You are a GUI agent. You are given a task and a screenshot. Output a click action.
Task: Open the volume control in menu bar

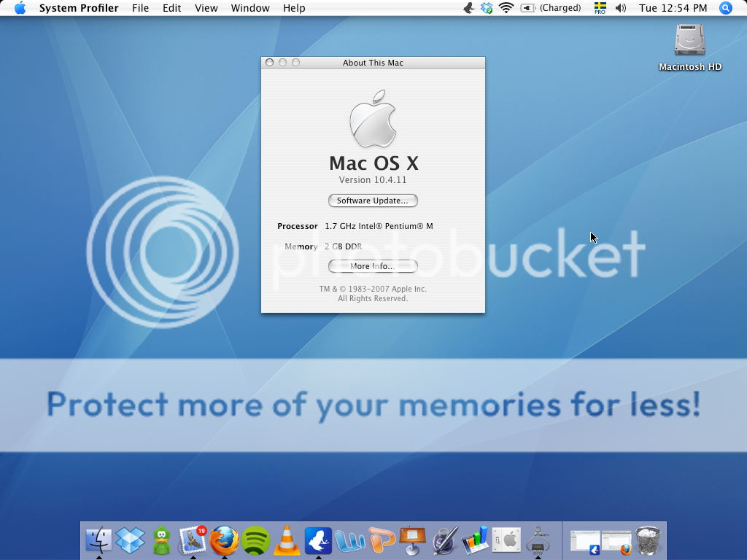621,8
